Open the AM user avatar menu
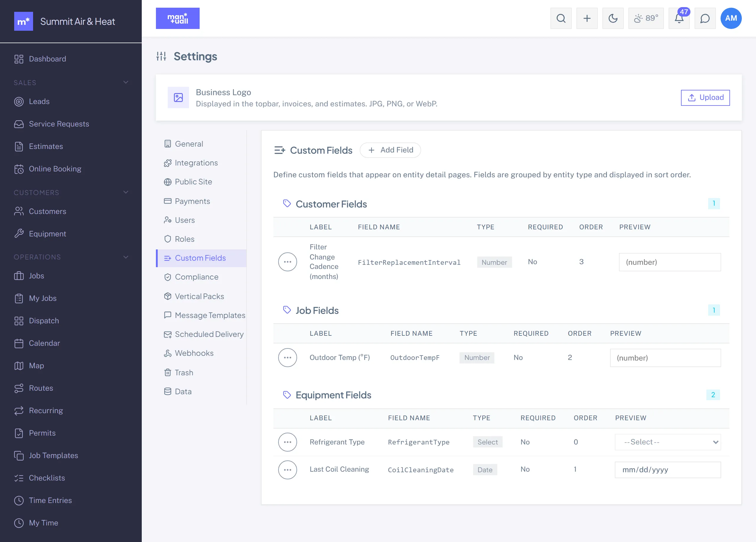 (731, 18)
